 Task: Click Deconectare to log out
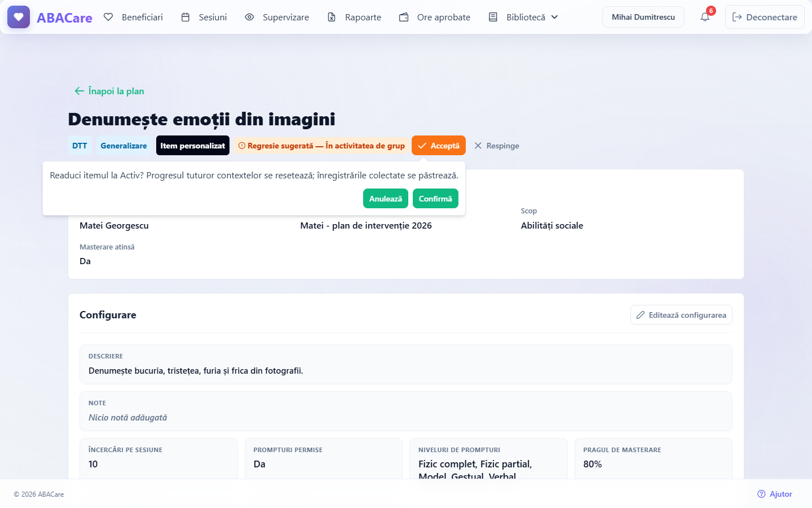[x=765, y=17]
